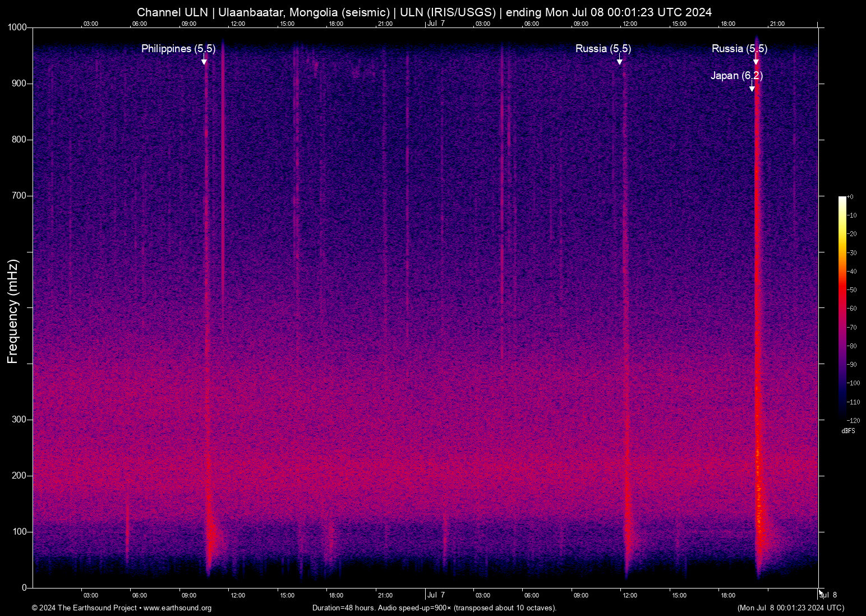Select the Russia (5.5) event arrow near 12:00

pyautogui.click(x=620, y=62)
